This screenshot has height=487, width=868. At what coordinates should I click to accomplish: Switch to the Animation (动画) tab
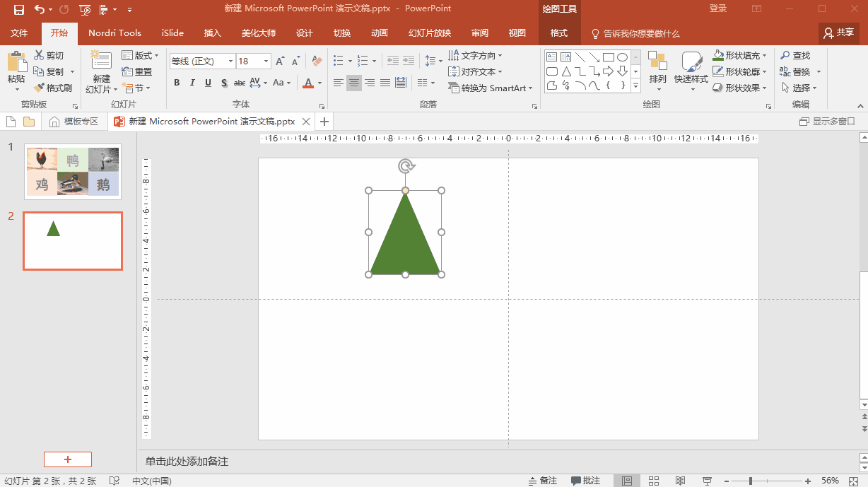point(380,33)
